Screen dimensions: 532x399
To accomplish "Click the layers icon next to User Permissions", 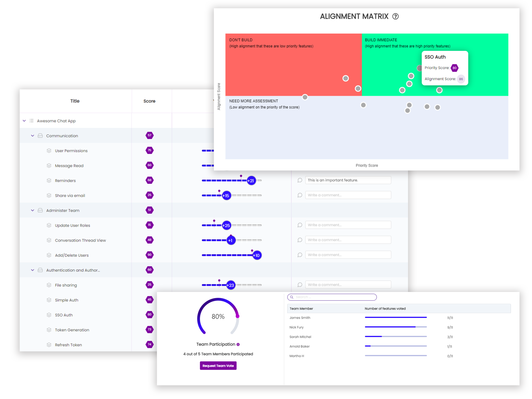I will (x=49, y=151).
